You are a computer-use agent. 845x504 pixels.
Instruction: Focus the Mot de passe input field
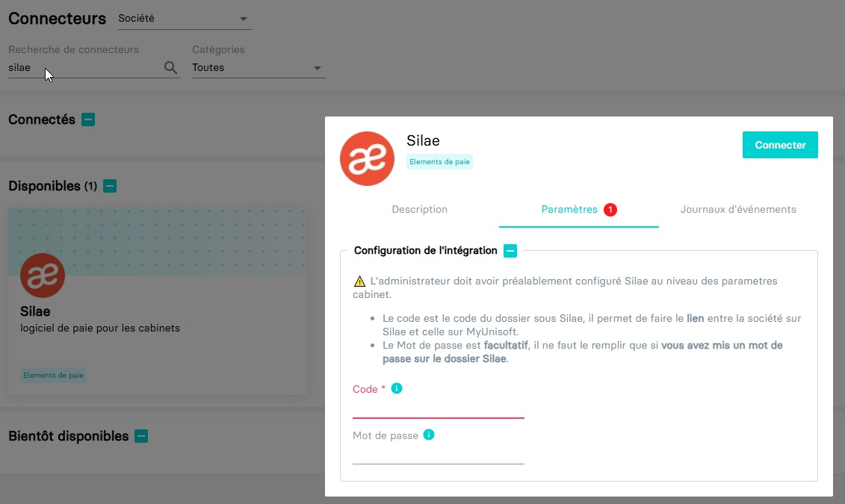(x=438, y=455)
